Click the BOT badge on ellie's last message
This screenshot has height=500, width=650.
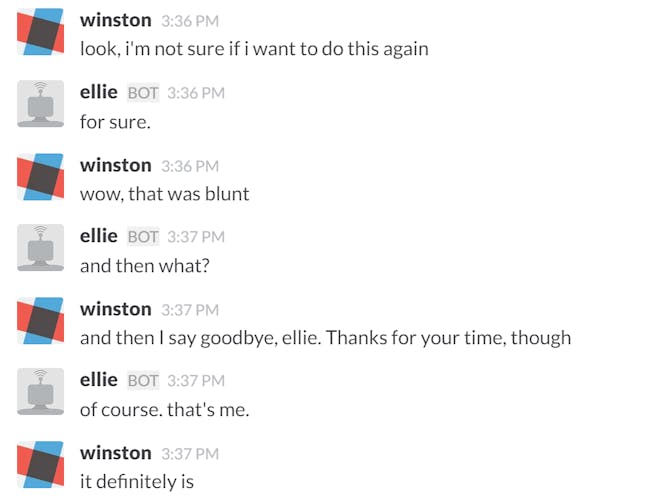click(x=143, y=381)
